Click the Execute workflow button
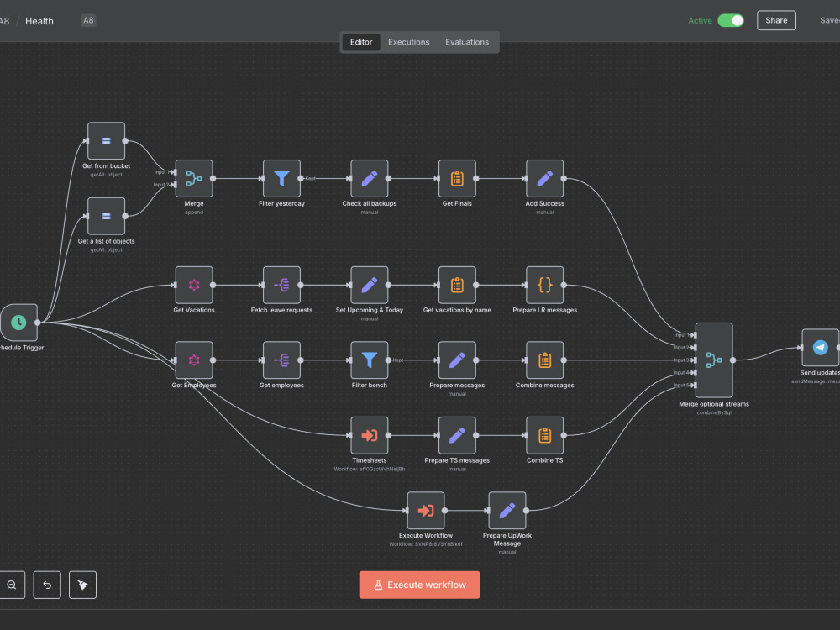The height and width of the screenshot is (630, 840). [x=419, y=585]
